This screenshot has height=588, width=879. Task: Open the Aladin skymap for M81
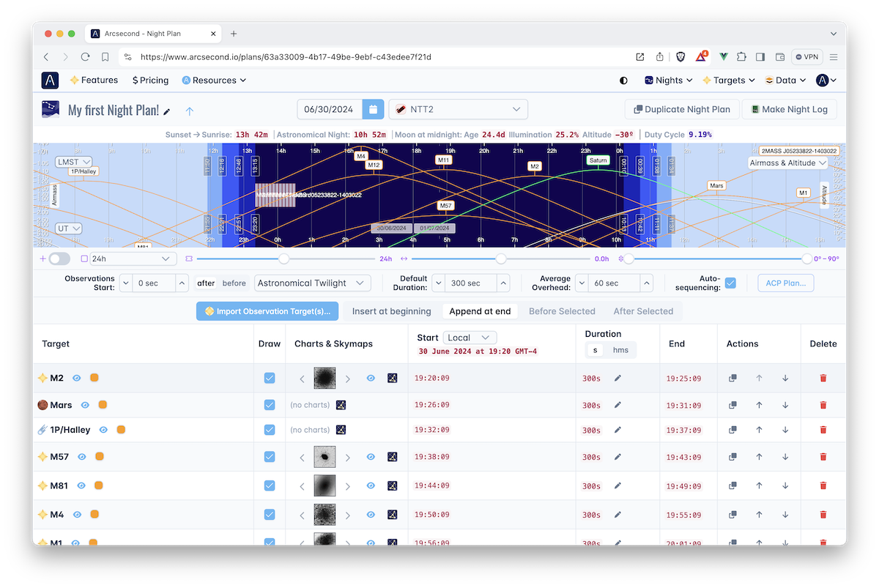click(x=393, y=485)
